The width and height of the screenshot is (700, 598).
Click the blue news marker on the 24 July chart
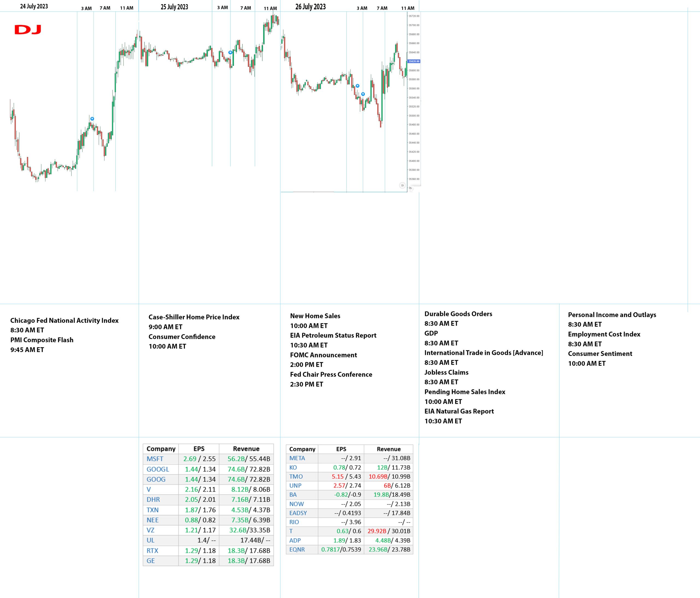click(x=92, y=119)
